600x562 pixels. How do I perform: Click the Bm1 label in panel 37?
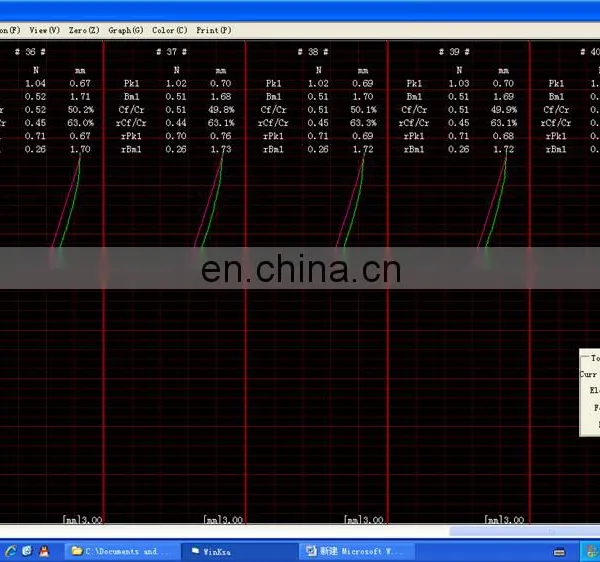(132, 96)
